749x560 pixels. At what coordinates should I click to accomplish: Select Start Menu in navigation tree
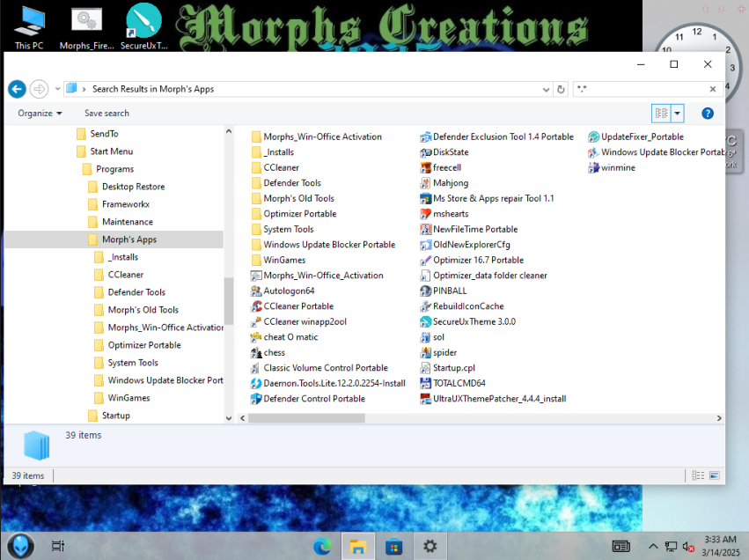click(111, 151)
